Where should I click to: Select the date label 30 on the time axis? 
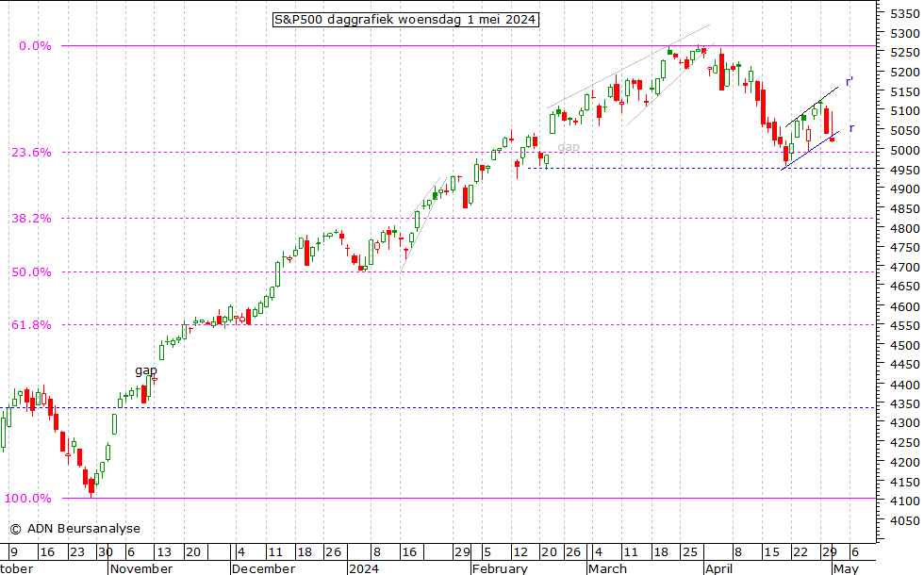coord(106,552)
